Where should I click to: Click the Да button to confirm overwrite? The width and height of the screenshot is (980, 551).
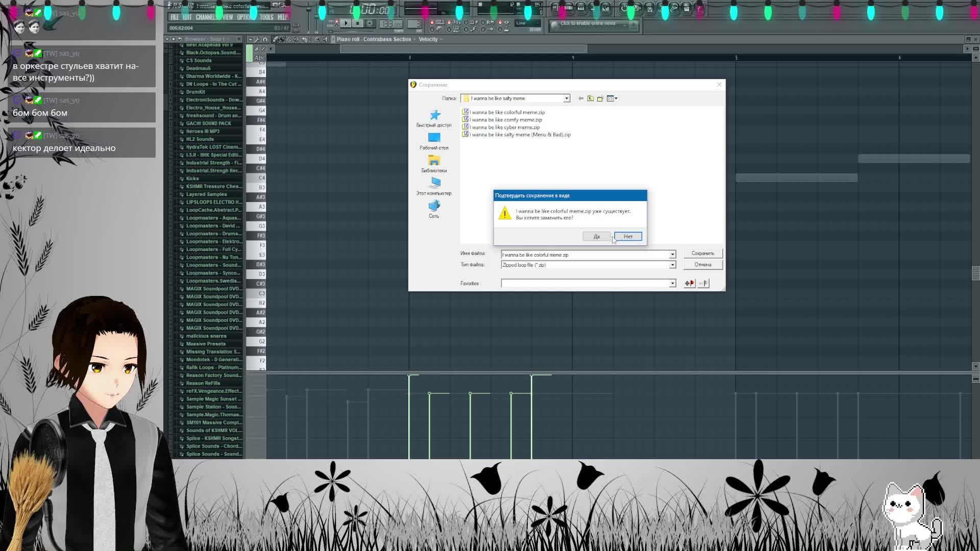click(x=596, y=237)
